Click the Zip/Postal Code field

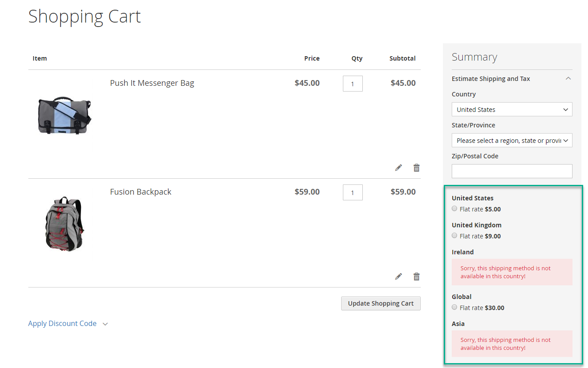pyautogui.click(x=512, y=171)
